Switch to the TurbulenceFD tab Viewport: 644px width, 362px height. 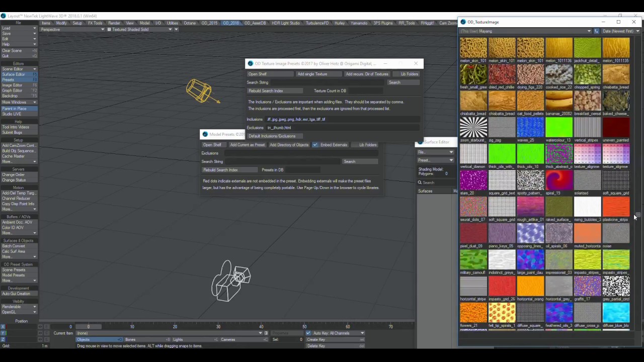317,23
